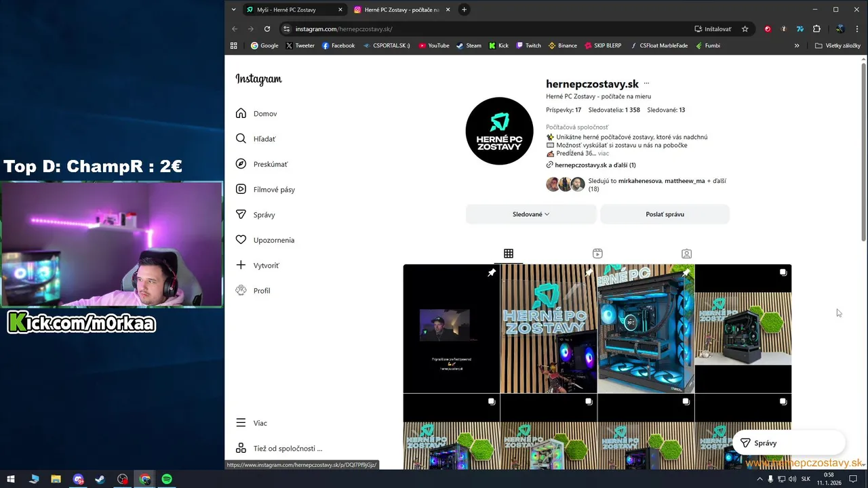Expand the Sledované following dropdown

pyautogui.click(x=531, y=214)
